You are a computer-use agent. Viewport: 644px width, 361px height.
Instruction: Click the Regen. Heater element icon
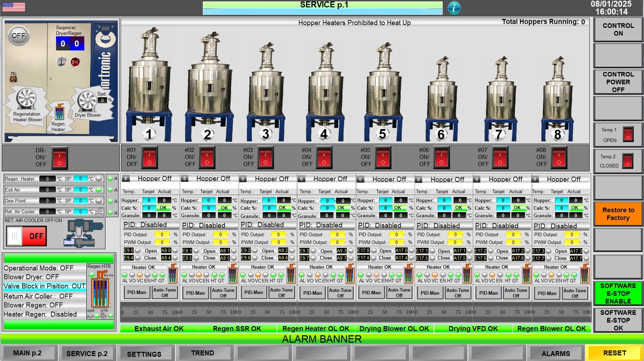coord(59,112)
